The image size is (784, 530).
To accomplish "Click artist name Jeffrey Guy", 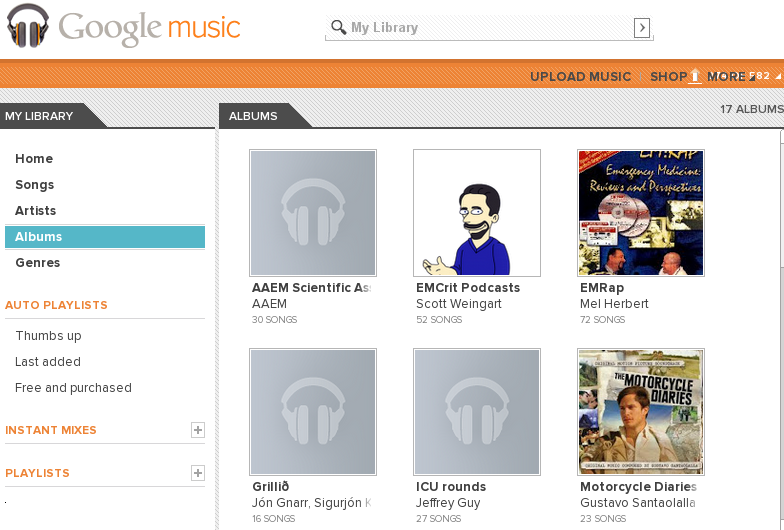I will [x=448, y=502].
